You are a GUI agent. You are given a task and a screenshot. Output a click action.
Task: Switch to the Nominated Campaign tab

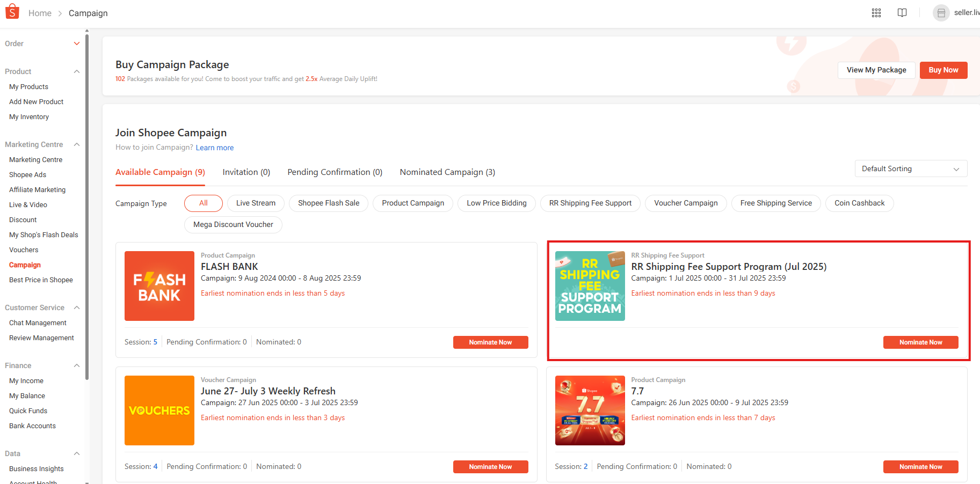pyautogui.click(x=447, y=172)
